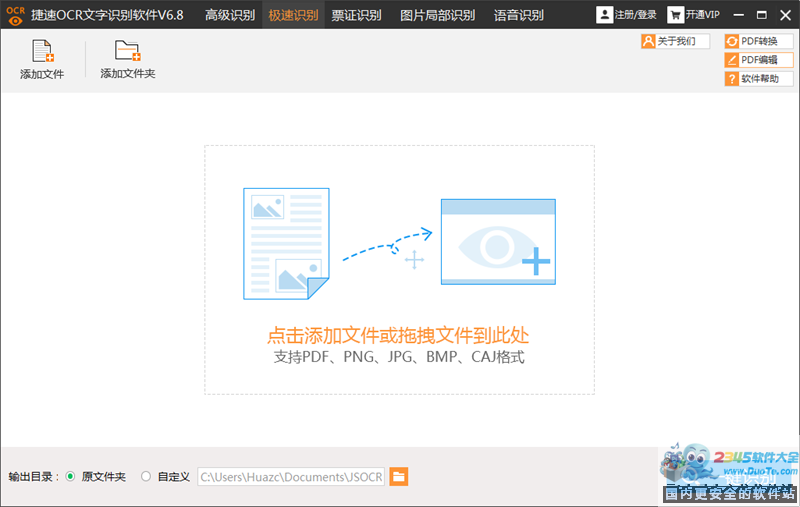Viewport: 800px width, 507px height.
Task: Click the Add Folder (添加文件夹) icon
Action: [127, 52]
